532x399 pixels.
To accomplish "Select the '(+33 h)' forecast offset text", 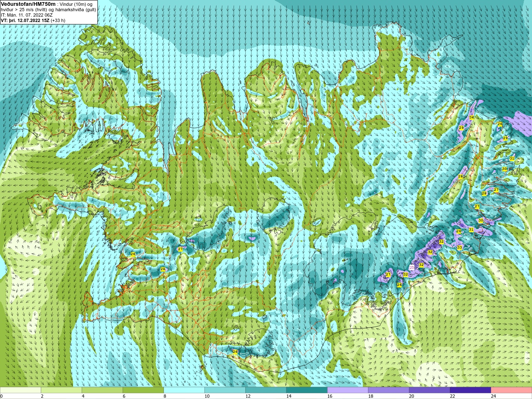I will pos(58,20).
